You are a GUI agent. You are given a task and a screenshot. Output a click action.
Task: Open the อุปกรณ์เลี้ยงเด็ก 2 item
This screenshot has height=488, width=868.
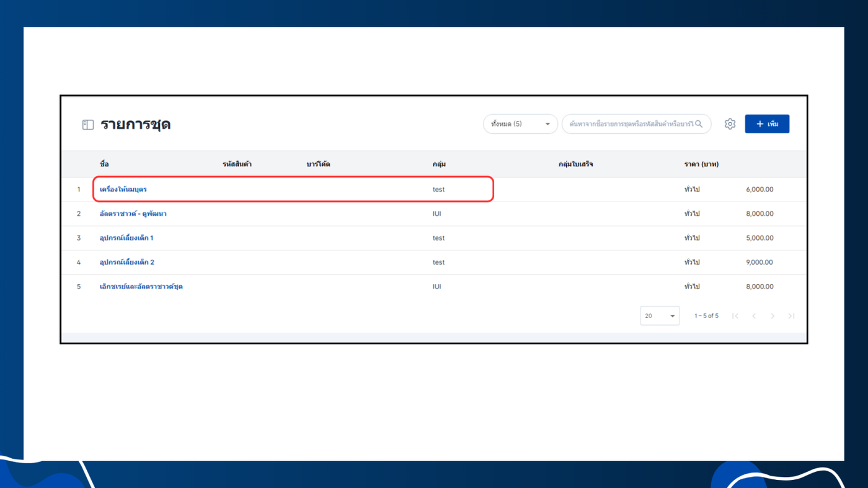tap(127, 262)
